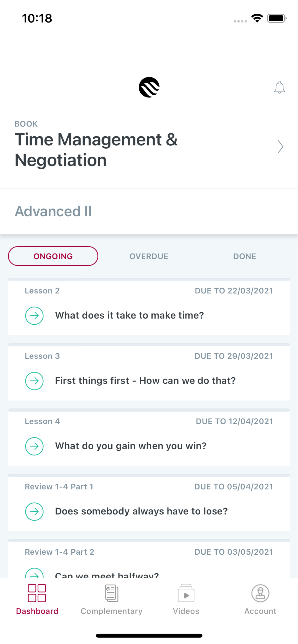This screenshot has width=298, height=644.
Task: Select the ONGOING filter
Action: [53, 256]
